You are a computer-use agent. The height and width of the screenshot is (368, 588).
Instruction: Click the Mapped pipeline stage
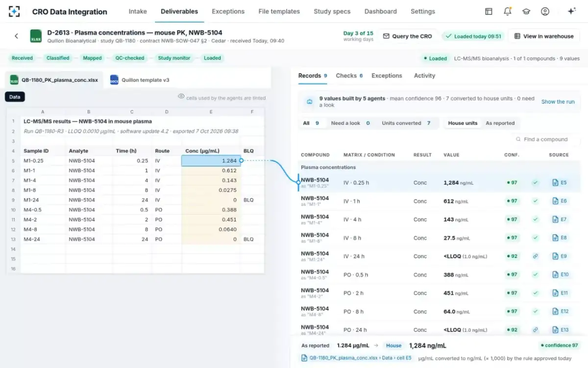pos(92,58)
